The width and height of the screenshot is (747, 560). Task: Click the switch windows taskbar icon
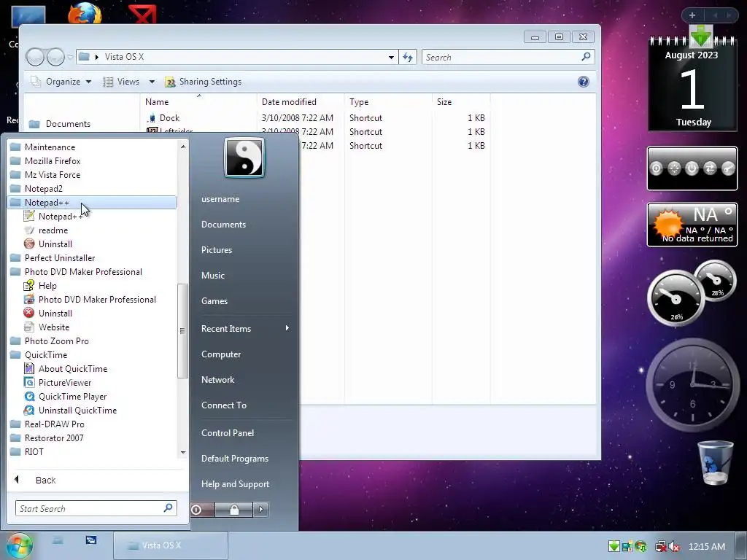pyautogui.click(x=91, y=540)
